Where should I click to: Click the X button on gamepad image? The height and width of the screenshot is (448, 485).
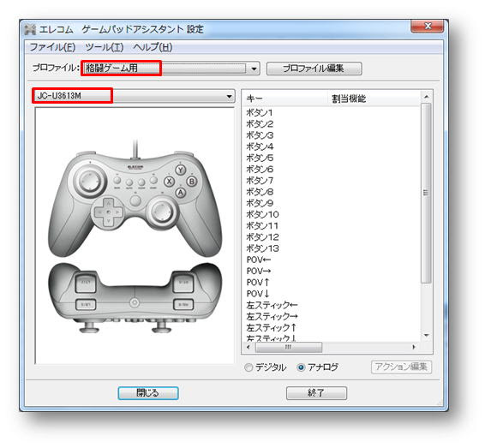click(169, 182)
